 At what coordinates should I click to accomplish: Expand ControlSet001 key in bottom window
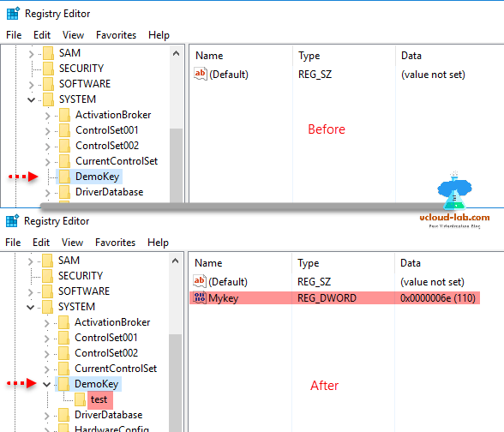pos(46,338)
